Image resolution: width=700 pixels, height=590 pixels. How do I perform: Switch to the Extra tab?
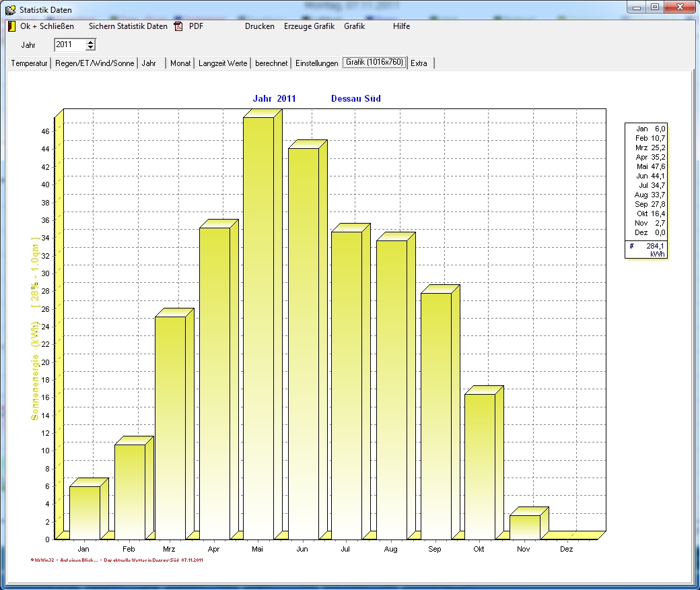[419, 63]
